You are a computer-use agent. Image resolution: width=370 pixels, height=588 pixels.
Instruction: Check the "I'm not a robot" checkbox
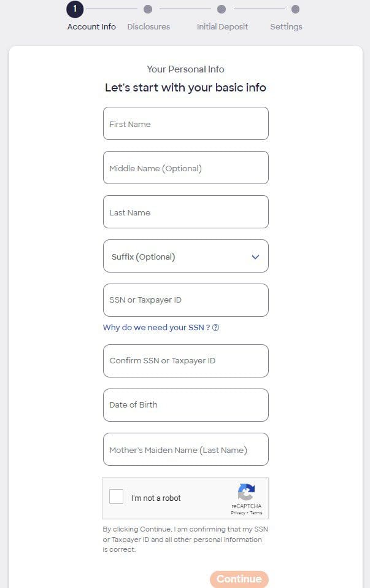(117, 497)
